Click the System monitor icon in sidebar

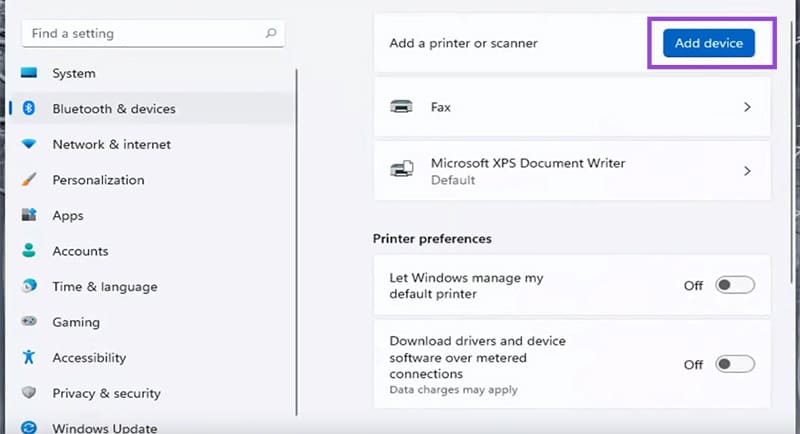[29, 73]
